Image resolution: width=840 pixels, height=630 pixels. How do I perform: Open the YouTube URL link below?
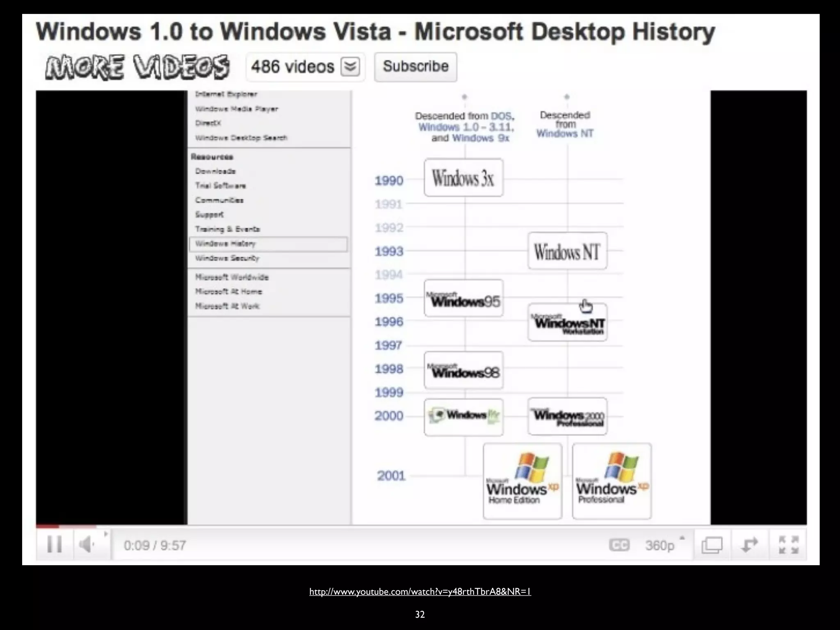click(x=420, y=591)
